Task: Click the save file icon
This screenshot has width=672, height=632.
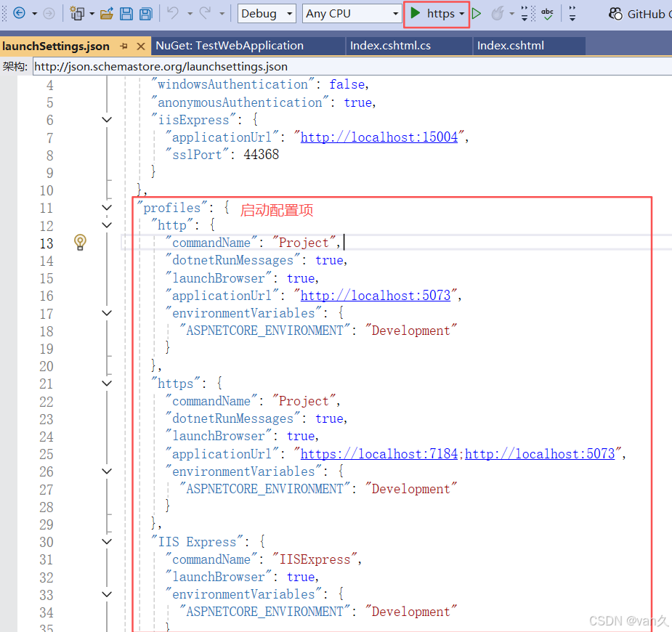Action: [126, 14]
